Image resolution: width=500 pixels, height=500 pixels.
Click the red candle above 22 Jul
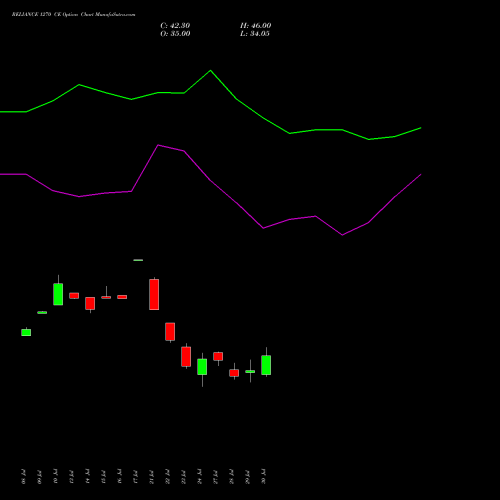click(170, 332)
